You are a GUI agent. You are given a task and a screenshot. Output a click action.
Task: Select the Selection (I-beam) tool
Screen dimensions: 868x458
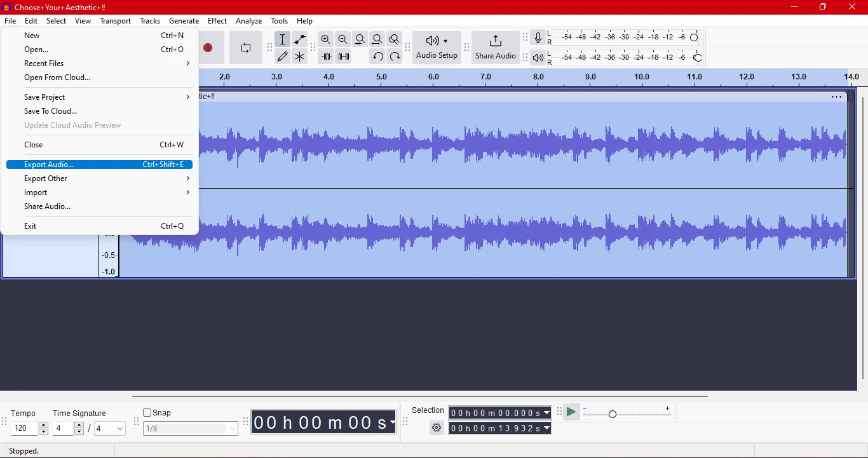point(283,39)
